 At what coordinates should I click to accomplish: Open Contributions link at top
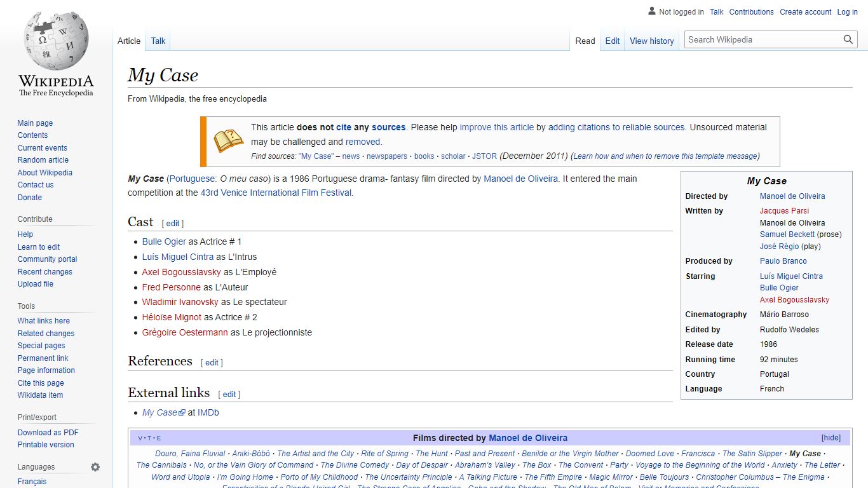tap(751, 12)
